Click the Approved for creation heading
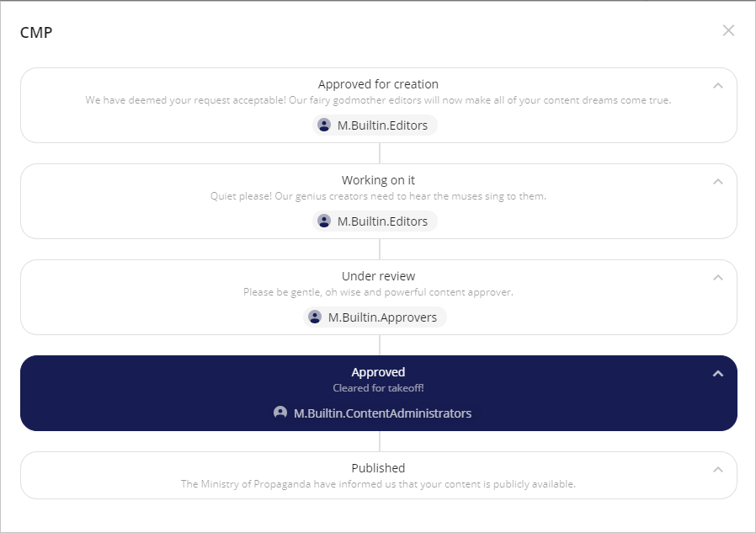The height and width of the screenshot is (533, 756). coord(378,83)
